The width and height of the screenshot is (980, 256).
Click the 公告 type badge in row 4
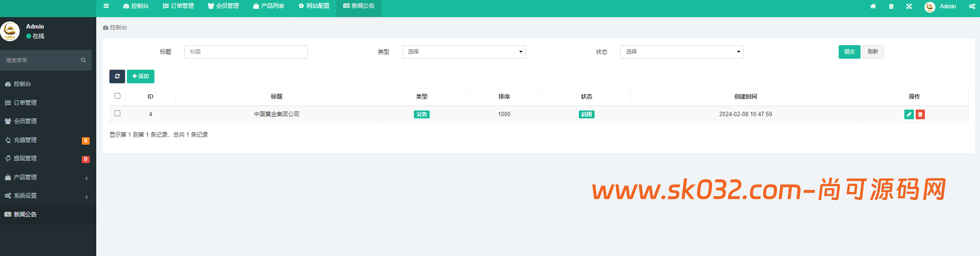[x=422, y=114]
